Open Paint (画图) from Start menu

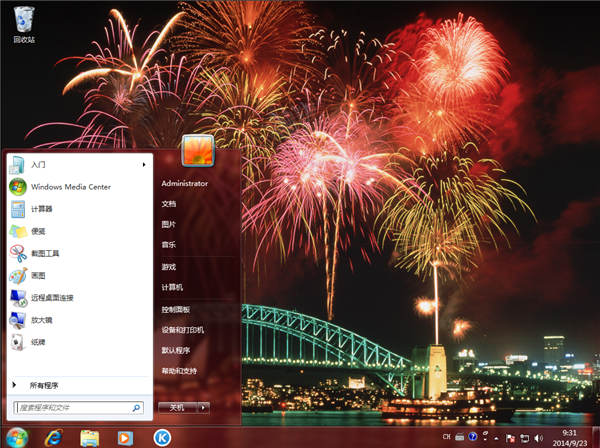(x=38, y=275)
